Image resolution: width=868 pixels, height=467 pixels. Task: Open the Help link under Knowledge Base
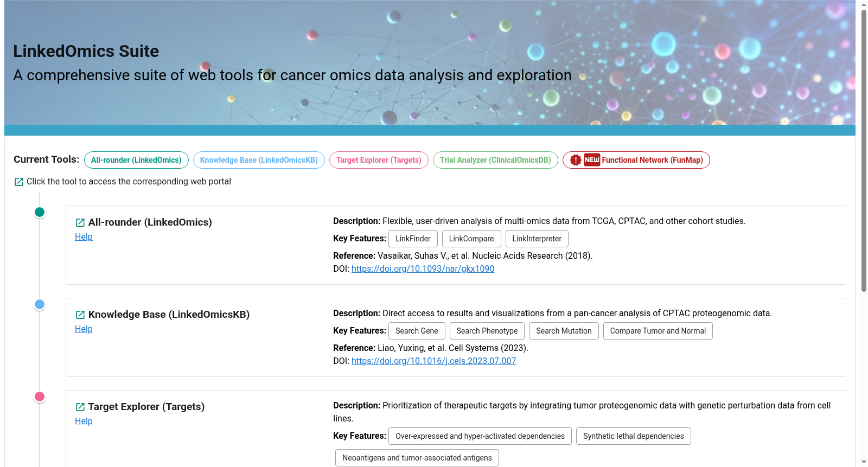click(x=84, y=329)
